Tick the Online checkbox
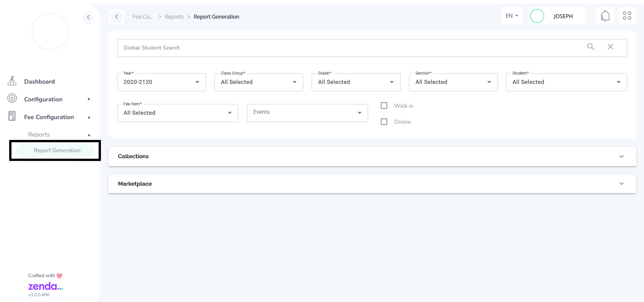This screenshot has height=302, width=644. tap(384, 122)
